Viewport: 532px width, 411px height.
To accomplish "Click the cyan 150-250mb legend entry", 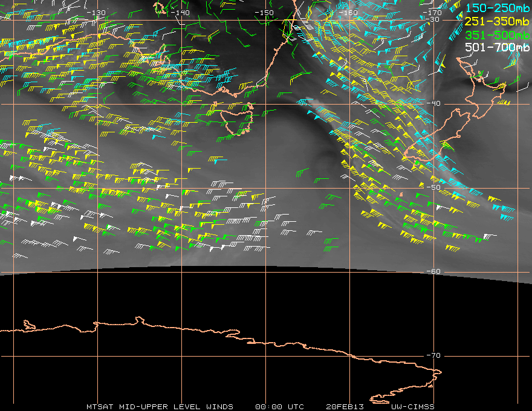I will [x=497, y=8].
